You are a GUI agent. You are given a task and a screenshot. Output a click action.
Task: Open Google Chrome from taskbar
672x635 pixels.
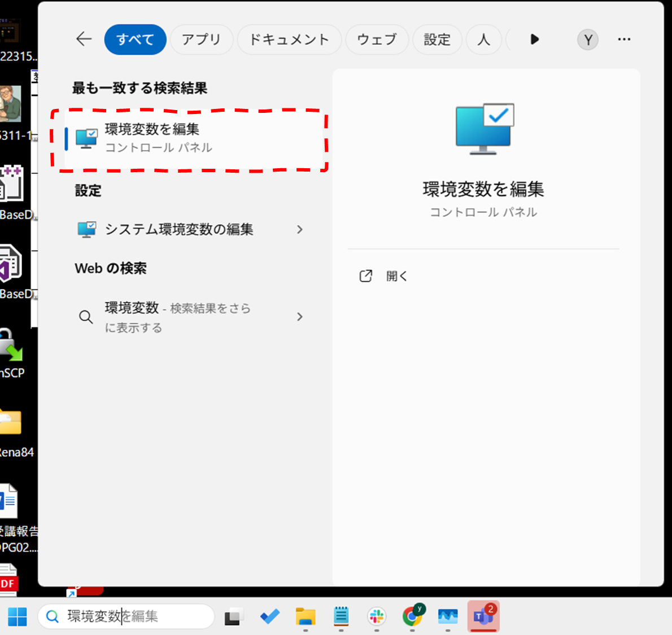pos(412,617)
